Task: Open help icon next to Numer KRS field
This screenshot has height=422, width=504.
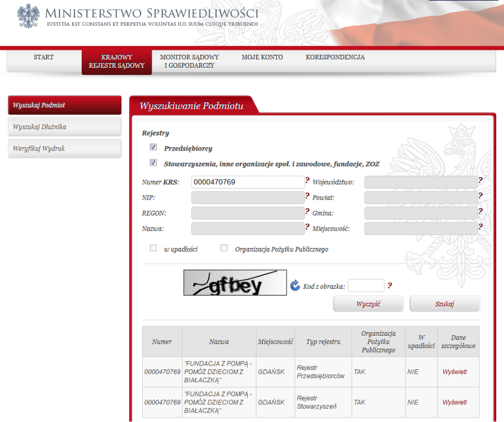Action: point(307,180)
